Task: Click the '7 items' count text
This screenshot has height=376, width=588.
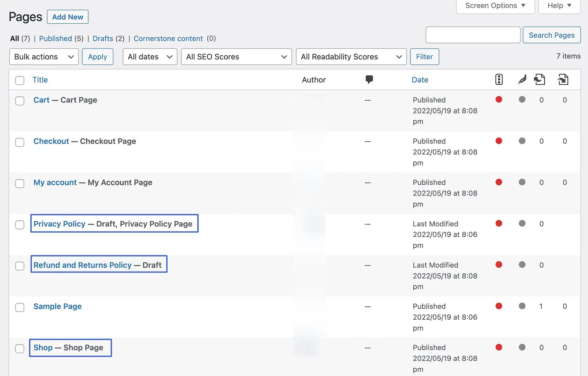Action: point(569,56)
